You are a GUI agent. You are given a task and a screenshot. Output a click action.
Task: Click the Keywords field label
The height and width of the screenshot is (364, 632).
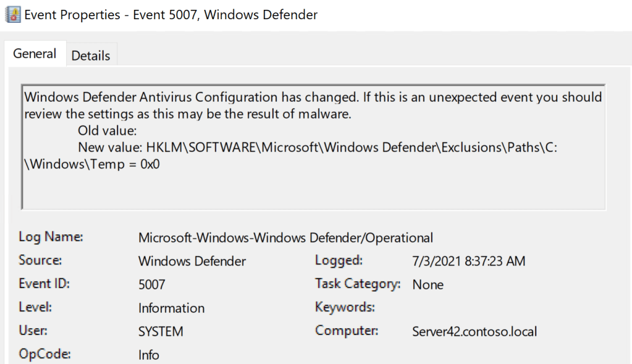click(x=345, y=307)
